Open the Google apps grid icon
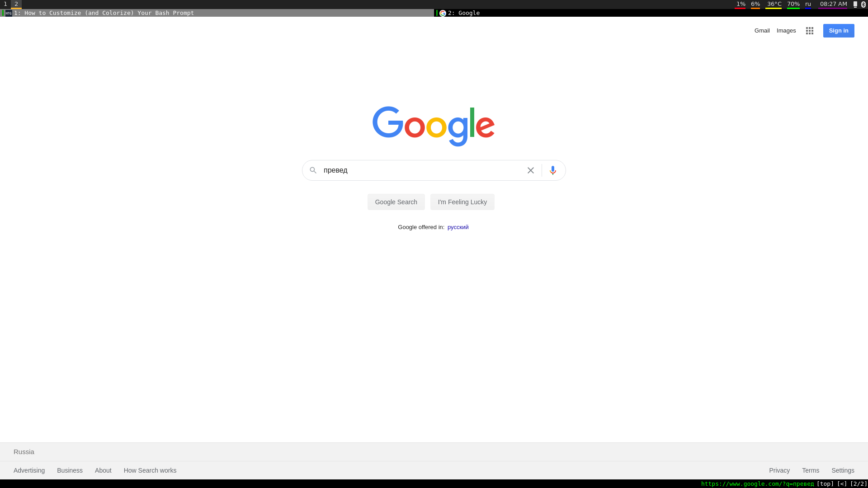The height and width of the screenshot is (488, 868). tap(810, 31)
